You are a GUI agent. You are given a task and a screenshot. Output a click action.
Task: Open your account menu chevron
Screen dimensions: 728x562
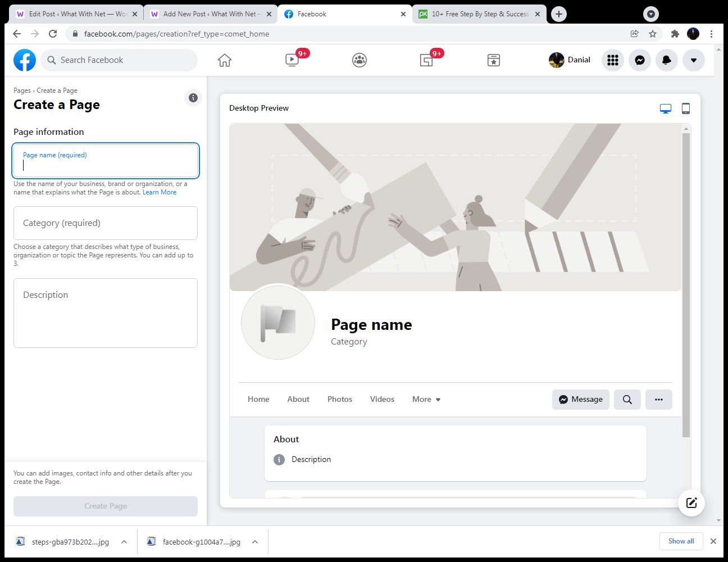tap(693, 60)
